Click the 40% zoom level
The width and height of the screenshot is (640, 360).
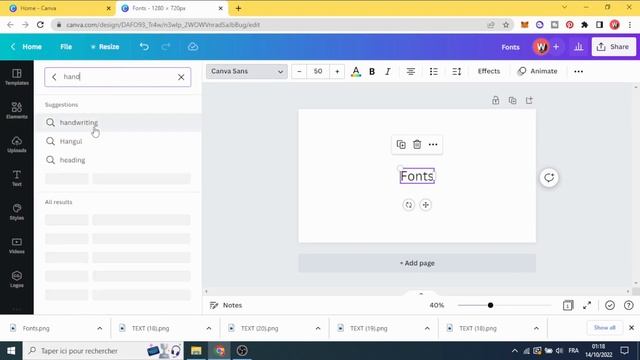click(437, 305)
